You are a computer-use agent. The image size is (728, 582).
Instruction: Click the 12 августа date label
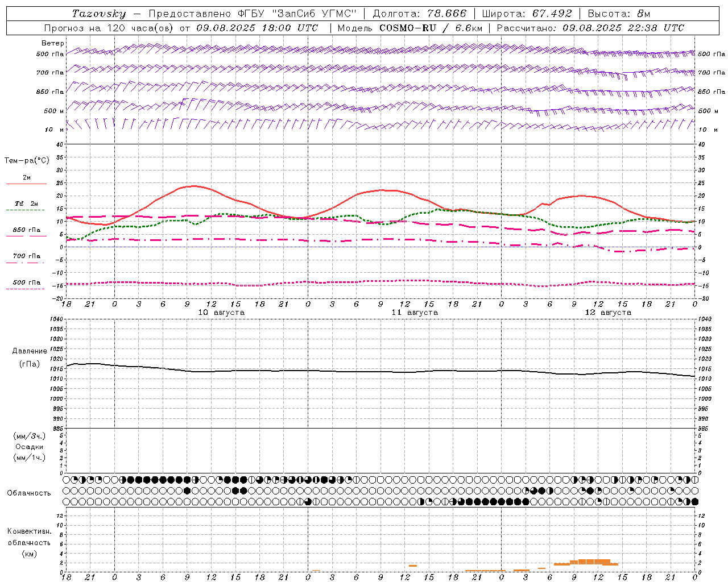608,313
